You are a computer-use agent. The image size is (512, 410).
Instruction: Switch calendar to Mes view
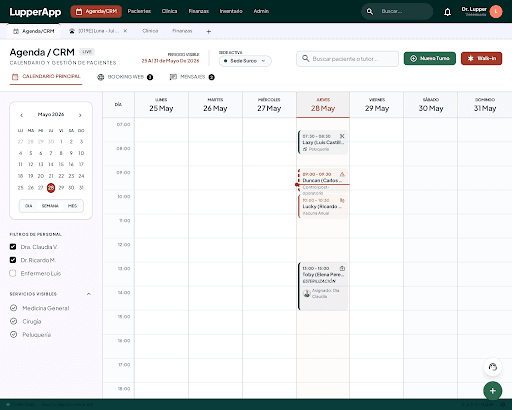(x=72, y=206)
